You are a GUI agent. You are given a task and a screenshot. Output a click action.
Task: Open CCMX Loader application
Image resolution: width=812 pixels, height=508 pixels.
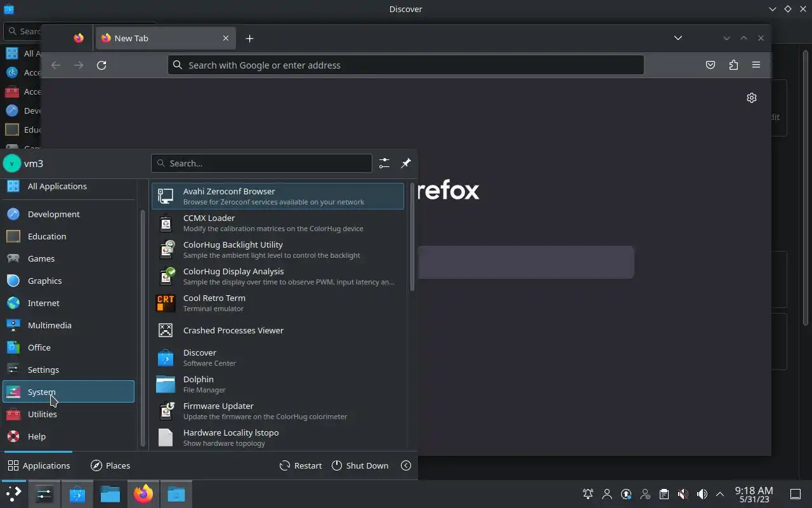(277, 223)
